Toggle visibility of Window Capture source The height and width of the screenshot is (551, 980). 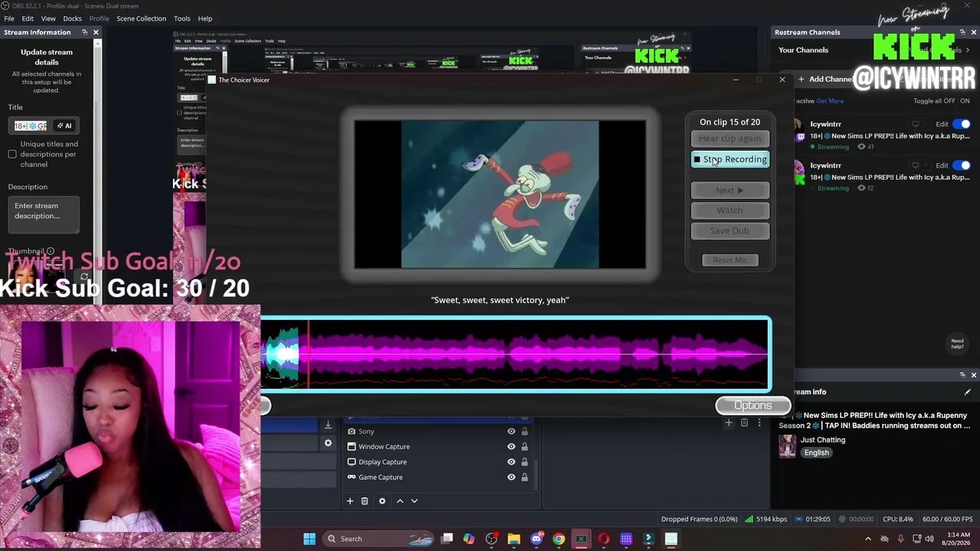click(511, 447)
